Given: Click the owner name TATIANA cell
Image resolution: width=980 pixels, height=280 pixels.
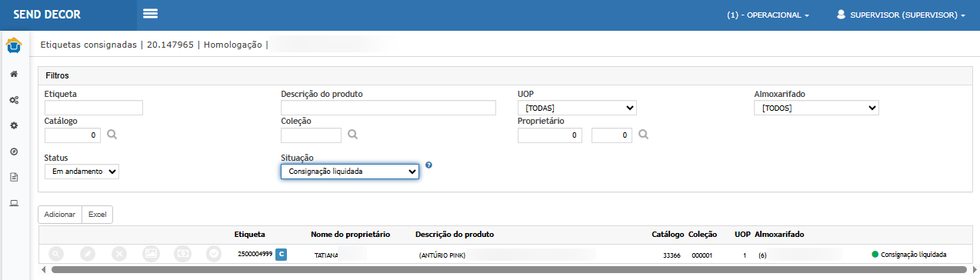Looking at the screenshot, I should (327, 255).
